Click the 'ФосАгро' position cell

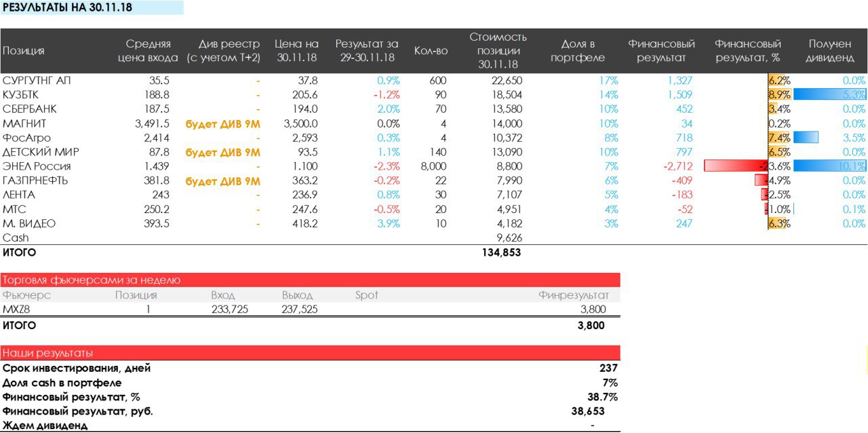(26, 138)
